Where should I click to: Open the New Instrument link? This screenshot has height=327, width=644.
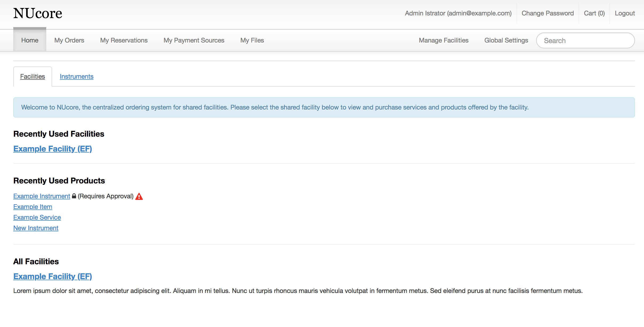pyautogui.click(x=36, y=228)
